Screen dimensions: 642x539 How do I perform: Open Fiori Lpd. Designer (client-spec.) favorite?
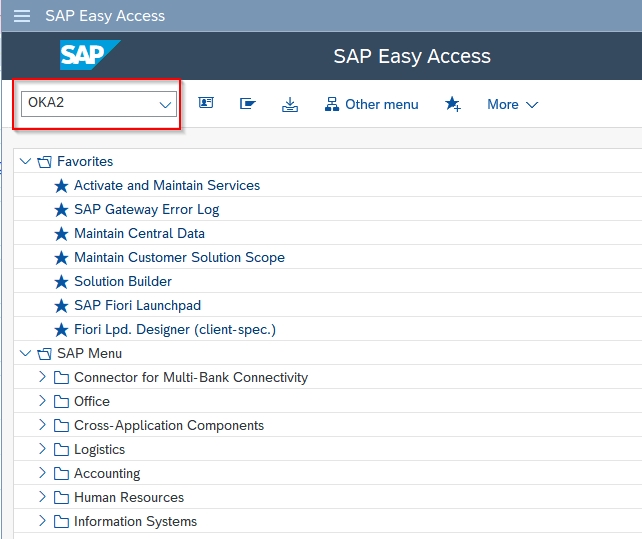[x=175, y=330]
